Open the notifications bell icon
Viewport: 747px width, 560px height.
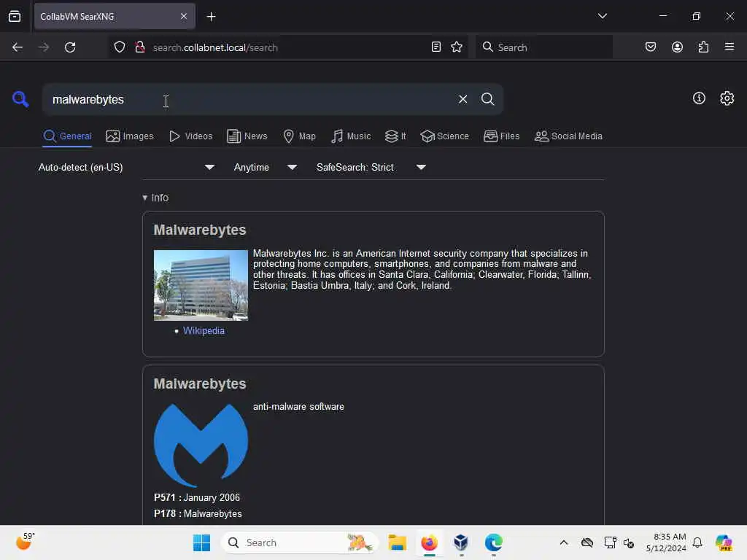coord(697,542)
